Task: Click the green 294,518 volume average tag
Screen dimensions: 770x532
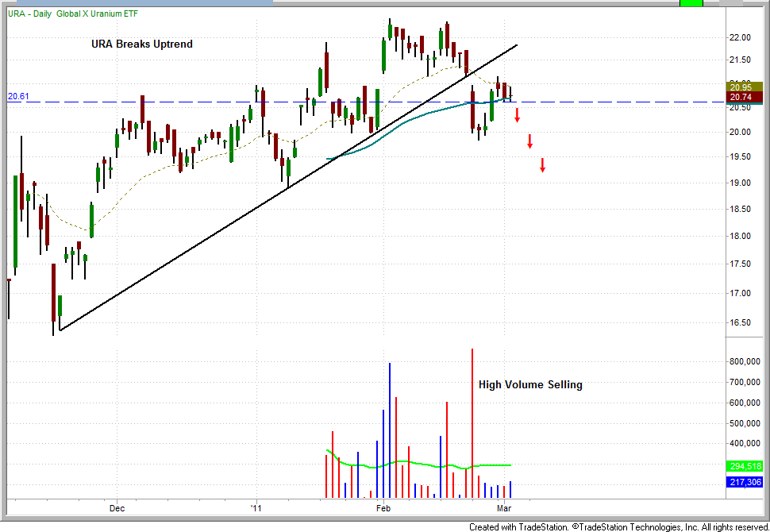Action: pyautogui.click(x=745, y=466)
